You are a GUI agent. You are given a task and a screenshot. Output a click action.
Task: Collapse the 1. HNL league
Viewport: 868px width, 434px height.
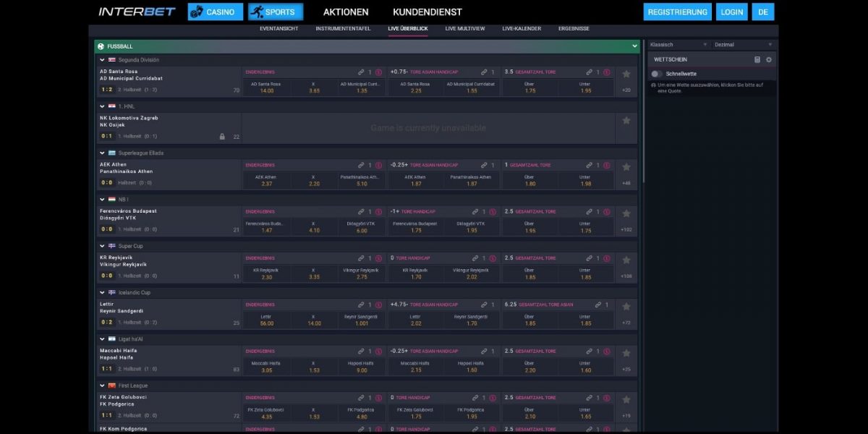(x=101, y=106)
